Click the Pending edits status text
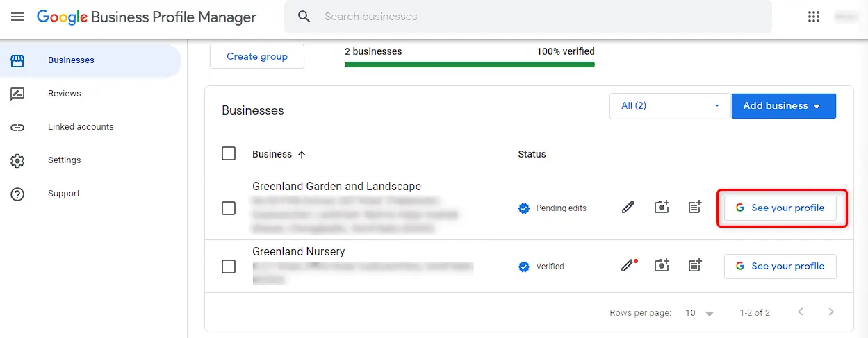Viewport: 868px width, 338px height. click(x=562, y=208)
